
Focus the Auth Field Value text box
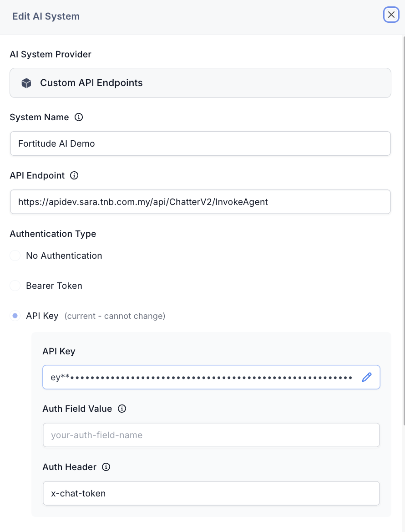pos(211,435)
